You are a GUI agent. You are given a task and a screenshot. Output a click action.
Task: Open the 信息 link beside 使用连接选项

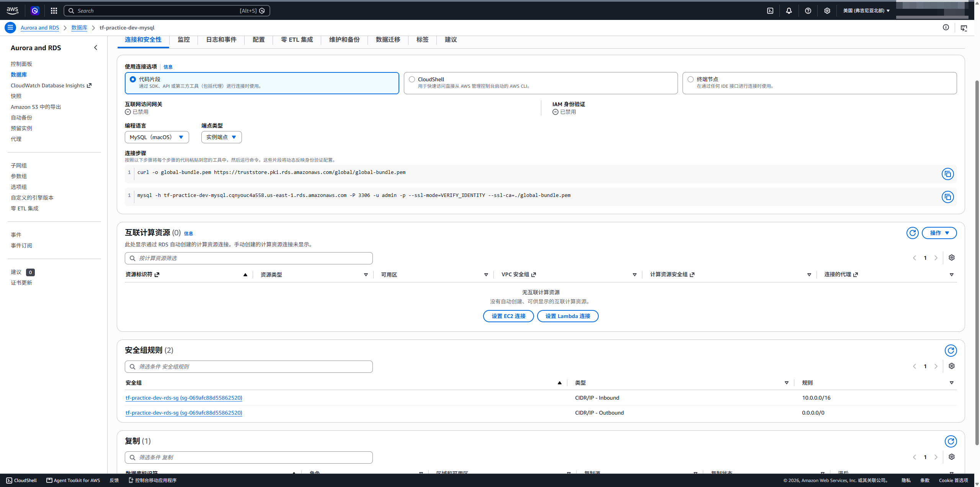[168, 67]
